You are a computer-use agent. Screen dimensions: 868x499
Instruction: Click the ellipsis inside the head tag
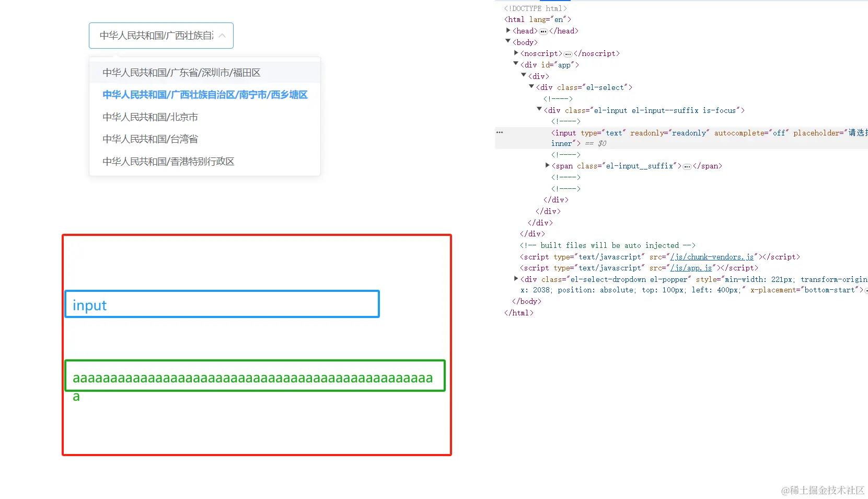(543, 31)
